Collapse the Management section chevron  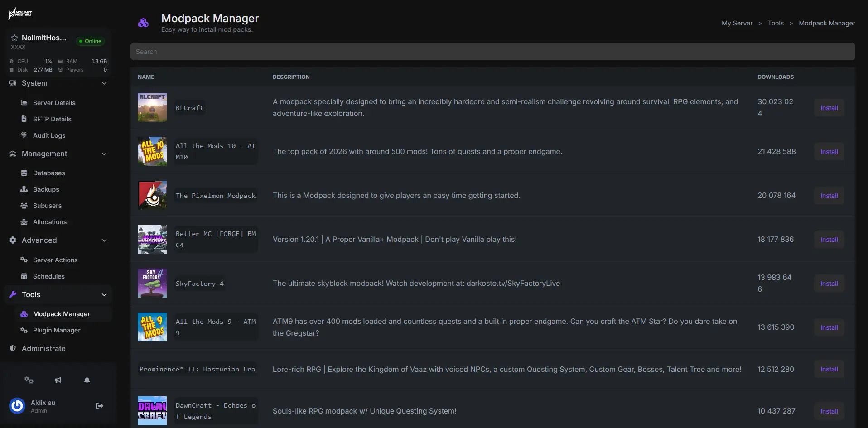[104, 154]
